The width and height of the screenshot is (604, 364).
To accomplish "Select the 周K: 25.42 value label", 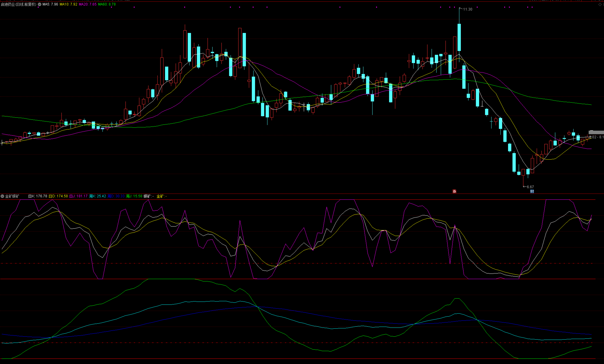I will pyautogui.click(x=98, y=196).
